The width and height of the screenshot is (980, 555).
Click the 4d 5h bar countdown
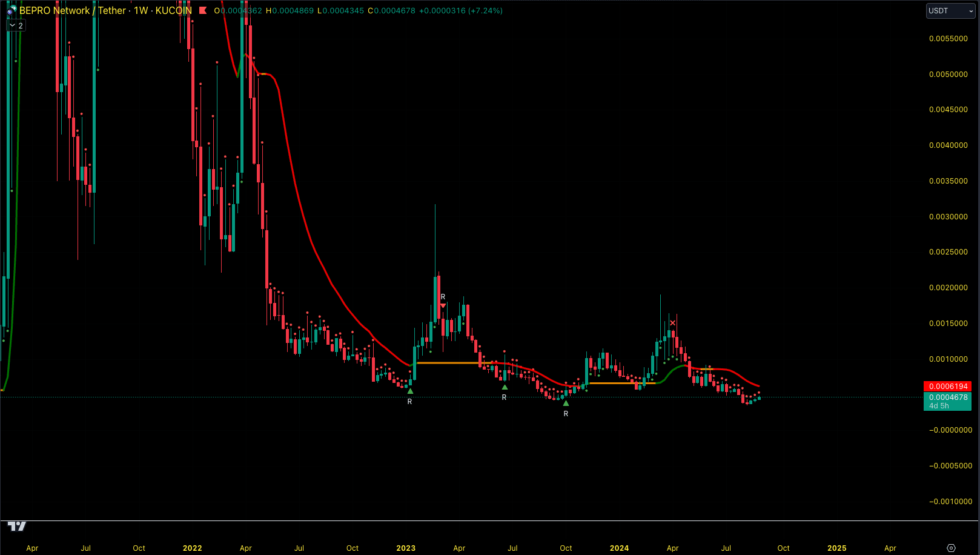click(939, 406)
